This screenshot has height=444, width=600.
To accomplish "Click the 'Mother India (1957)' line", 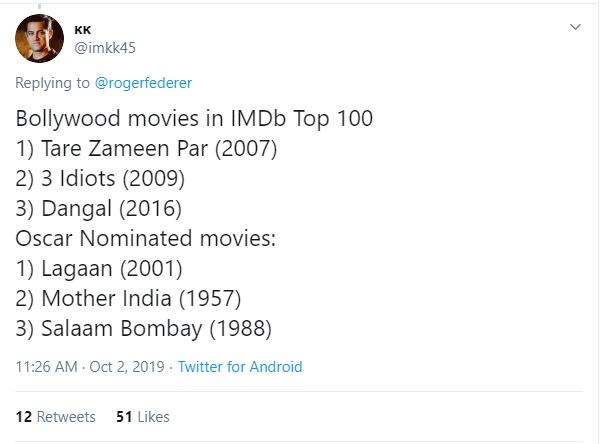I will 142,299.
